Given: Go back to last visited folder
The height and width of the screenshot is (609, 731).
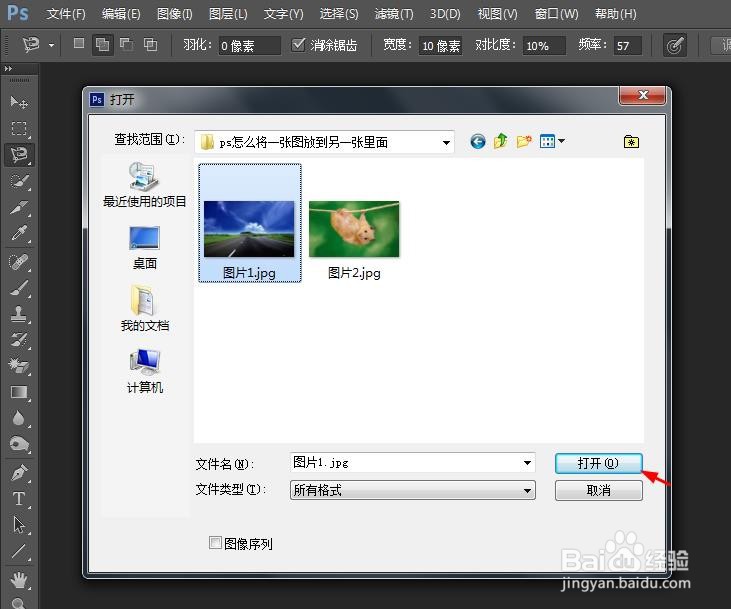Looking at the screenshot, I should (x=478, y=141).
